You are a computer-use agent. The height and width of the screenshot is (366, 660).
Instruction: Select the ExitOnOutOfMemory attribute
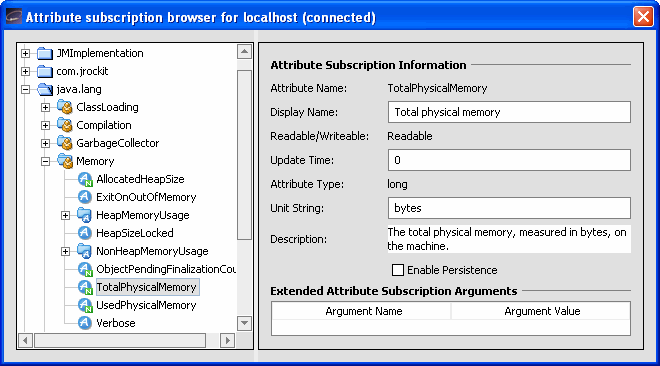coord(146,197)
